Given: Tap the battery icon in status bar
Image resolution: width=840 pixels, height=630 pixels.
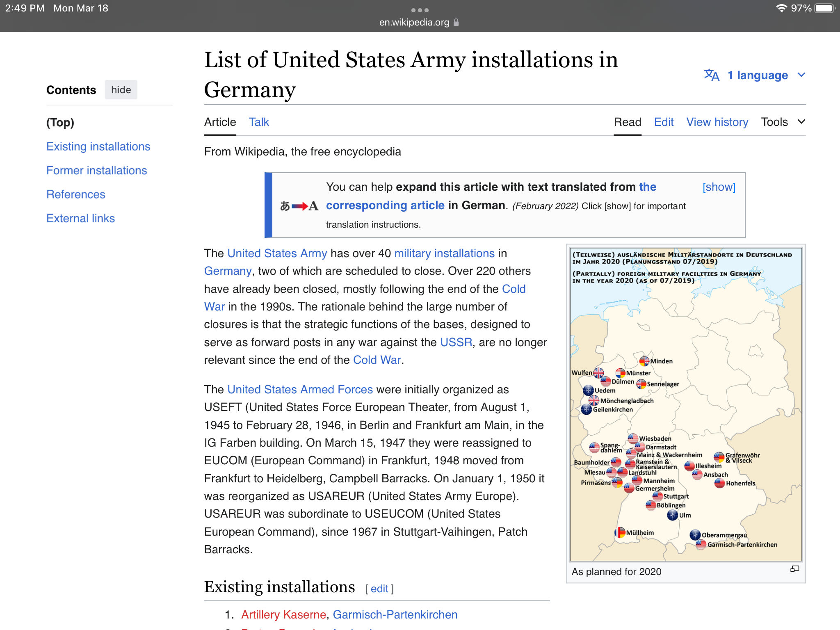Looking at the screenshot, I should pyautogui.click(x=824, y=8).
